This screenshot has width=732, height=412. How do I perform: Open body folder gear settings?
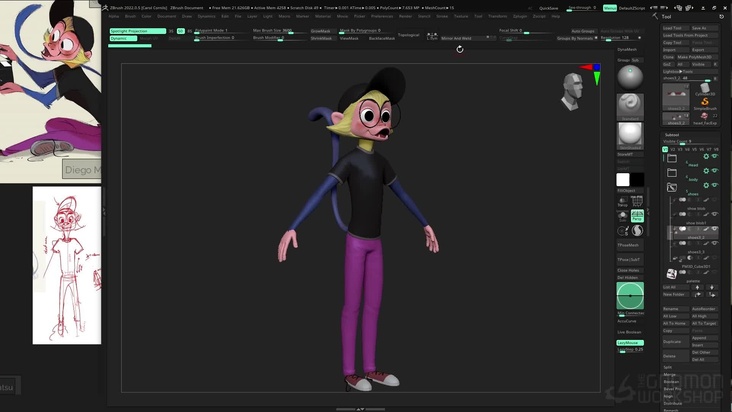click(706, 171)
